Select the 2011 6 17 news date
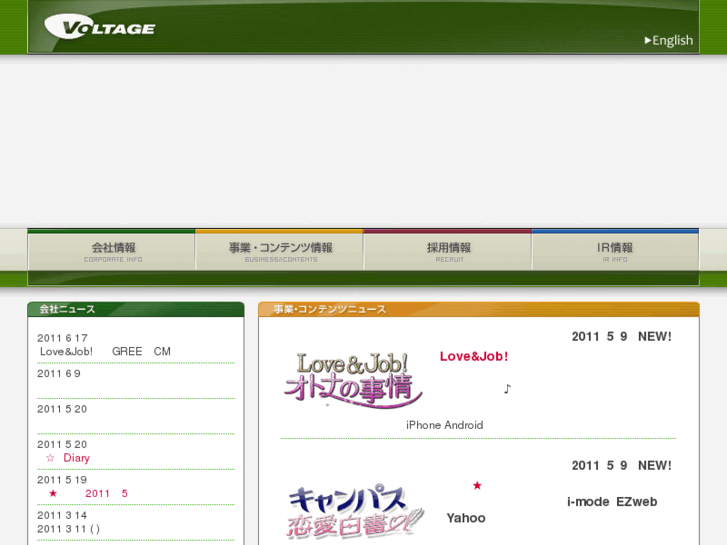Viewport: 727px width, 545px height. (63, 338)
